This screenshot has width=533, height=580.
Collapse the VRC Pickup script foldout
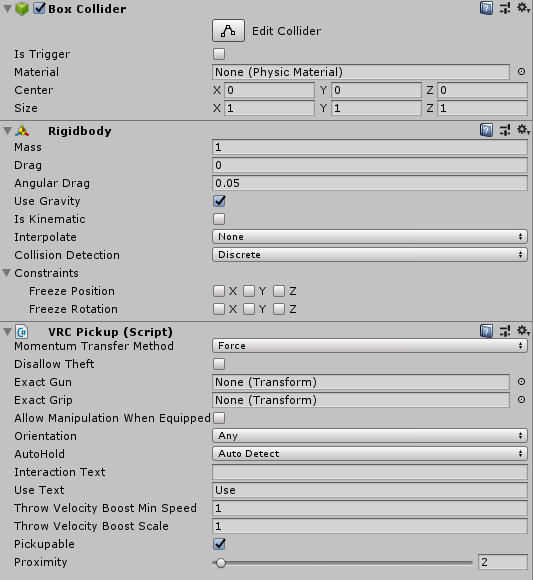pyautogui.click(x=7, y=331)
